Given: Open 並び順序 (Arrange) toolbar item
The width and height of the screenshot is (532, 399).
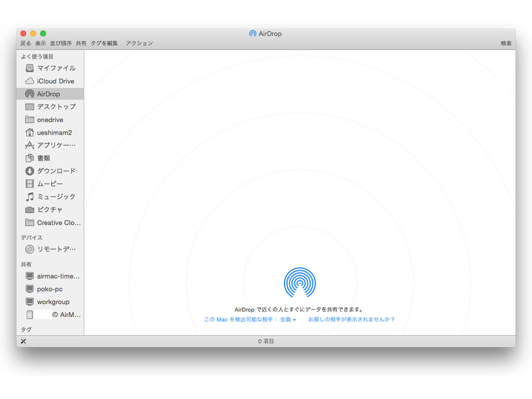Looking at the screenshot, I should tap(61, 43).
